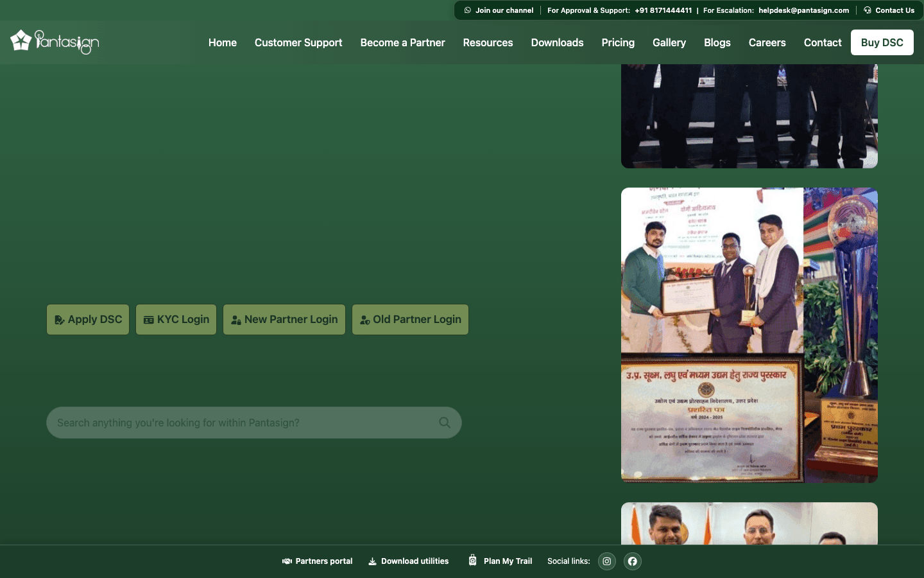Image resolution: width=924 pixels, height=578 pixels.
Task: Go to the Contact page
Action: (823, 42)
